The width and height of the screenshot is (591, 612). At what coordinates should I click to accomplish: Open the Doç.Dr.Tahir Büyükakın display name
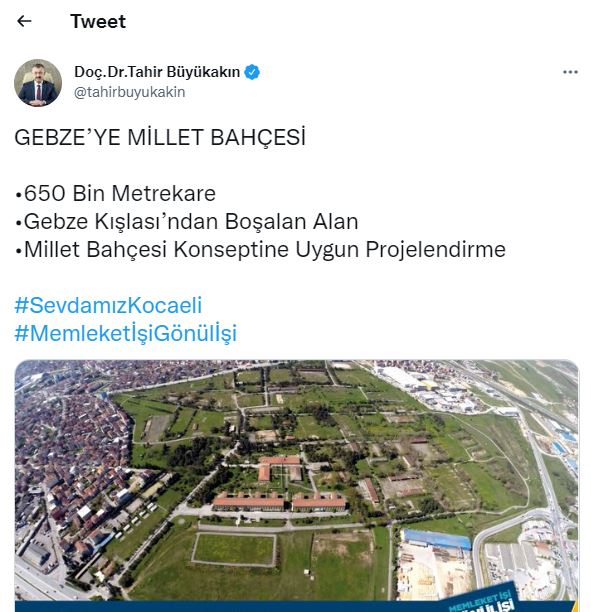coord(157,72)
